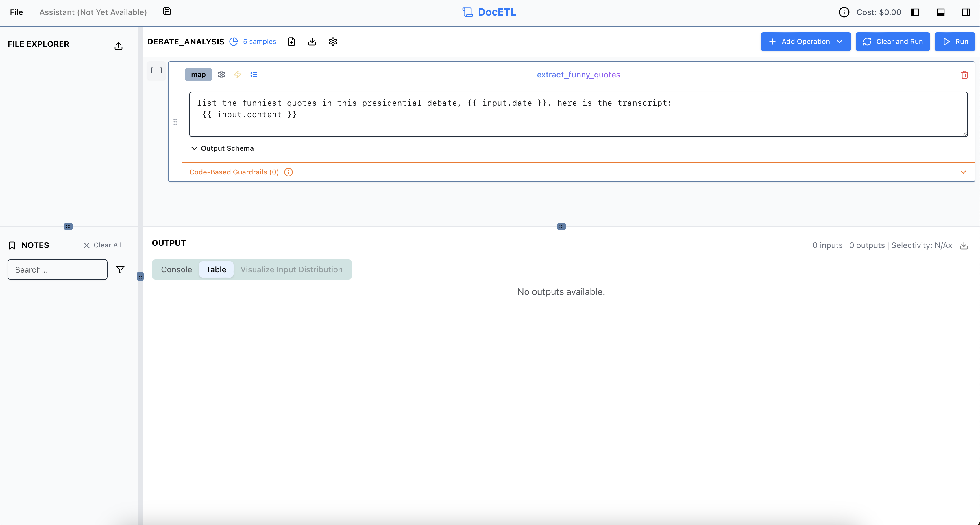Click the DEBATE_ANALYSIS pipeline settings gear
The width and height of the screenshot is (980, 525).
tap(333, 41)
